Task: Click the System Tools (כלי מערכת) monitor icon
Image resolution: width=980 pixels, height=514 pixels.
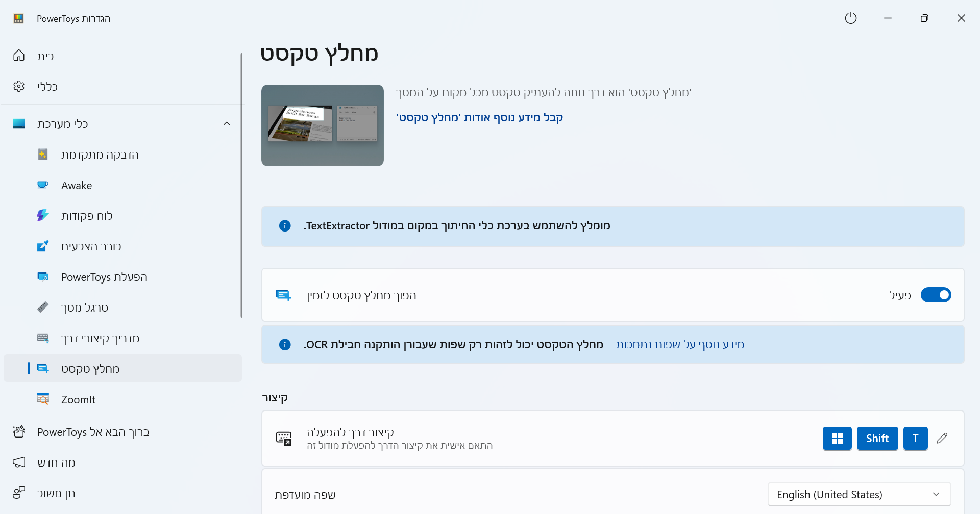Action: tap(19, 123)
